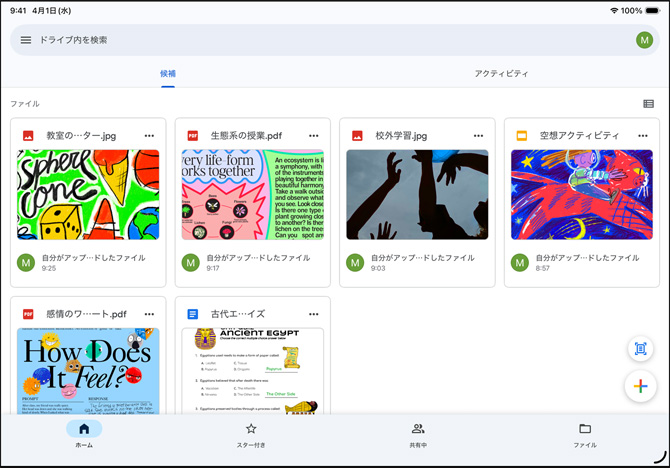Open the hamburger navigation menu
Image resolution: width=670 pixels, height=468 pixels.
pos(26,40)
